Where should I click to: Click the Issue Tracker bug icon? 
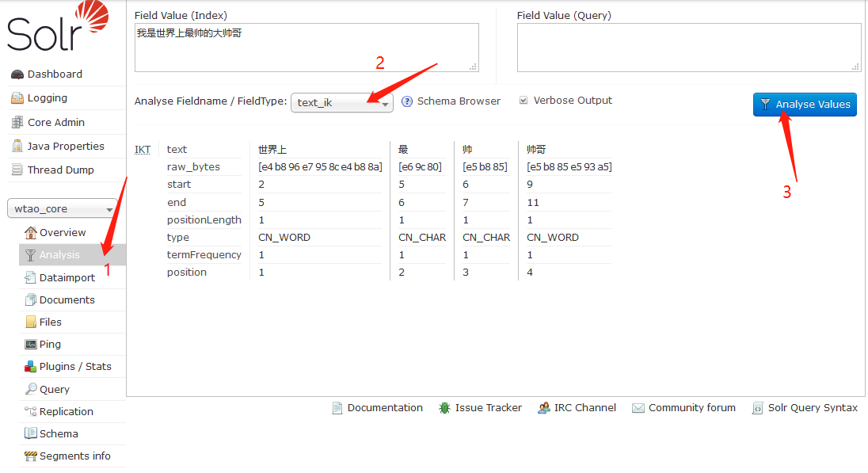pyautogui.click(x=444, y=408)
